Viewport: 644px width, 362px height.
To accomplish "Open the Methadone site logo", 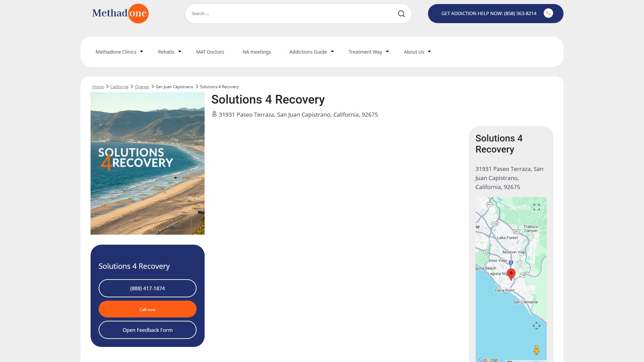I will (120, 13).
